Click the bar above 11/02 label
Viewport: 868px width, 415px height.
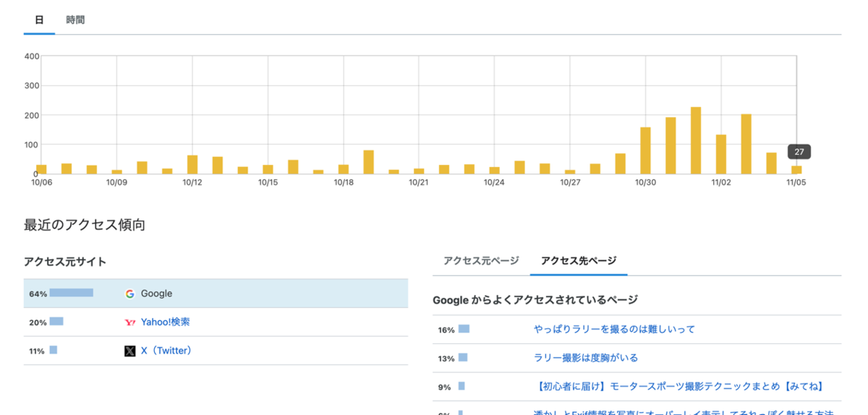[x=721, y=154]
